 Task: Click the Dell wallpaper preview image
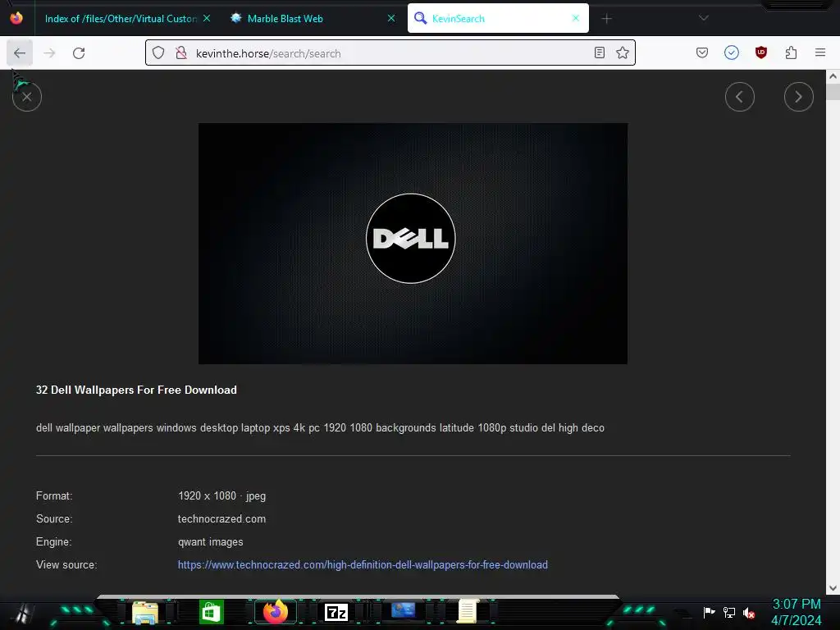point(413,244)
